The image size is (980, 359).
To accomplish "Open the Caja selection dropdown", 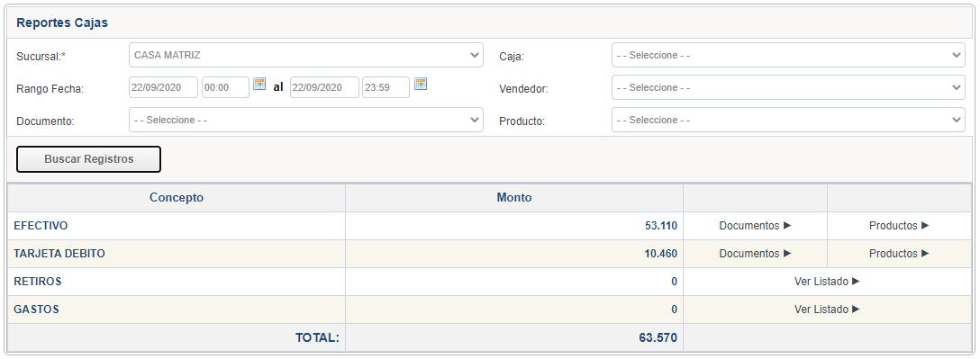I will pyautogui.click(x=788, y=55).
